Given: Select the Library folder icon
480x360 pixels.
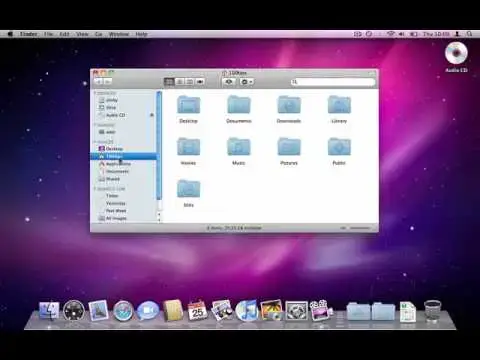Looking at the screenshot, I should pos(339,105).
